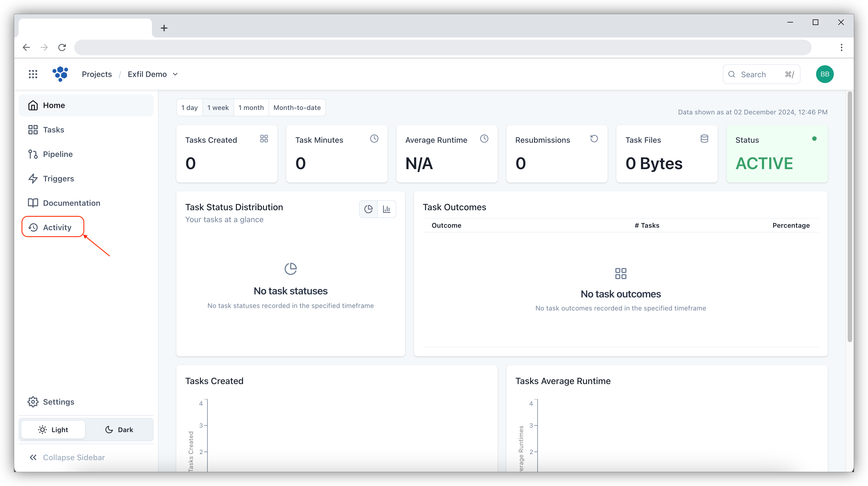
Task: Switch to bar chart view
Action: (x=387, y=209)
